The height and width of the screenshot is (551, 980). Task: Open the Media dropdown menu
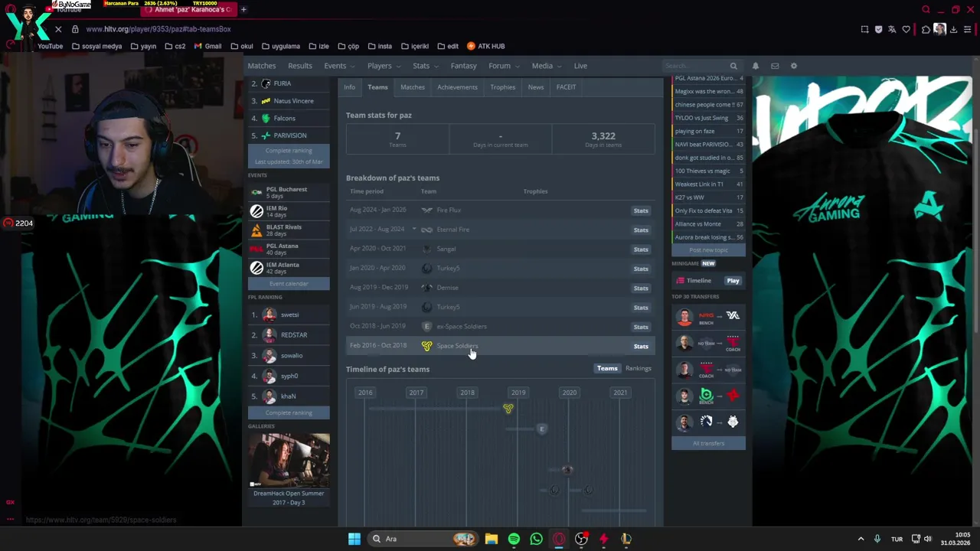[545, 66]
